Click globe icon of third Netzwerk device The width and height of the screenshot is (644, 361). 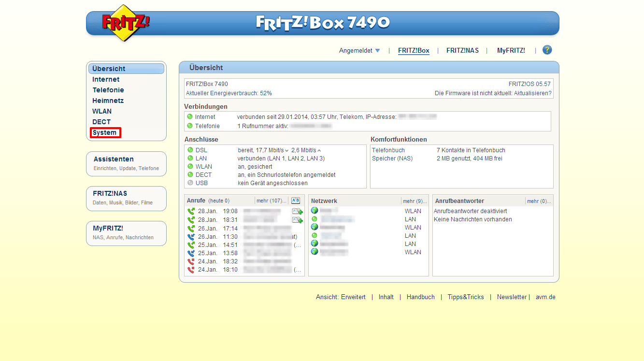pyautogui.click(x=315, y=227)
